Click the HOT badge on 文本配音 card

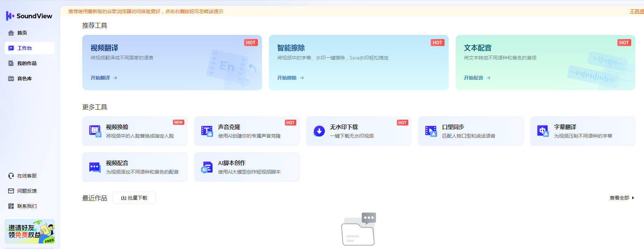coord(624,43)
